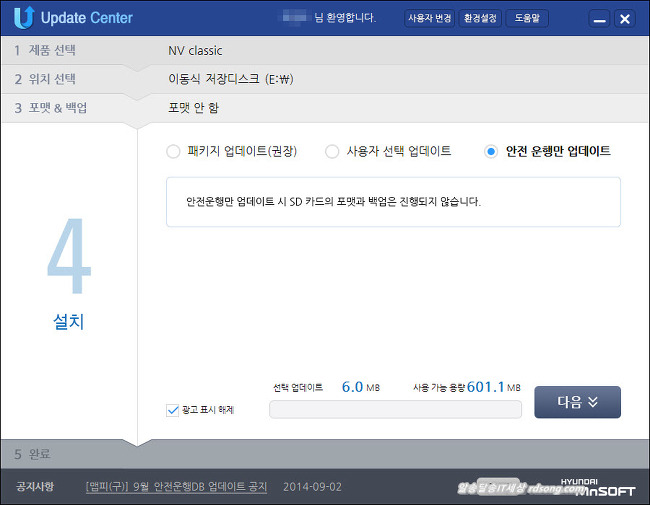Click the large step 4 number

(68, 261)
